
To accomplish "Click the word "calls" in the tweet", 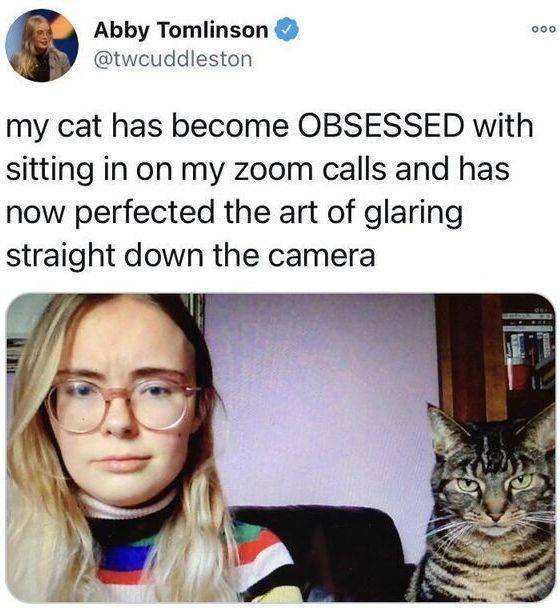I will coord(354,169).
